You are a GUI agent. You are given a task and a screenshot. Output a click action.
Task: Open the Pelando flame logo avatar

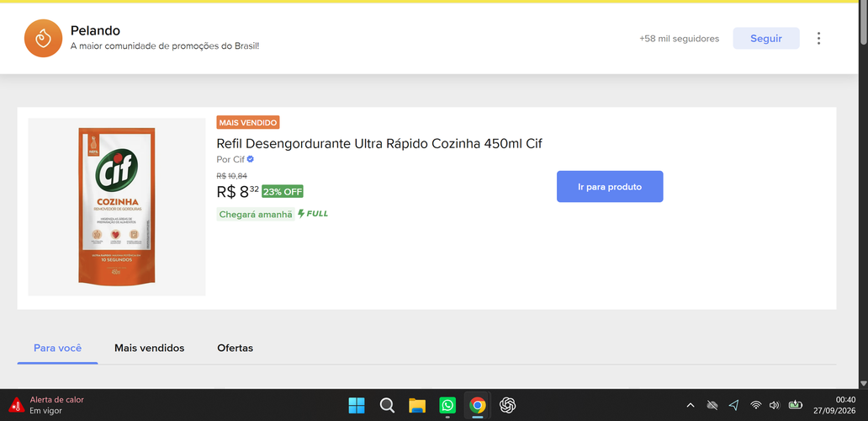[x=43, y=38]
